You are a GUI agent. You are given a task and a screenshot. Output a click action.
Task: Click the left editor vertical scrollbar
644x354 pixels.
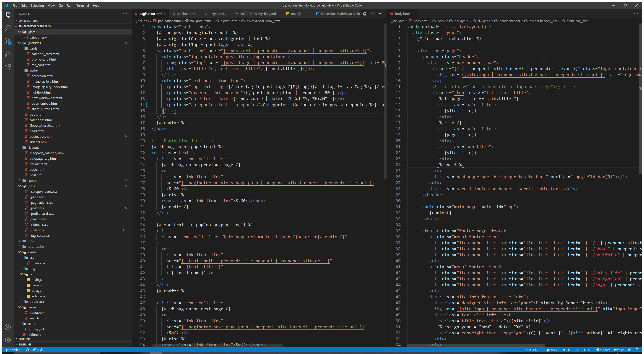coord(386,101)
